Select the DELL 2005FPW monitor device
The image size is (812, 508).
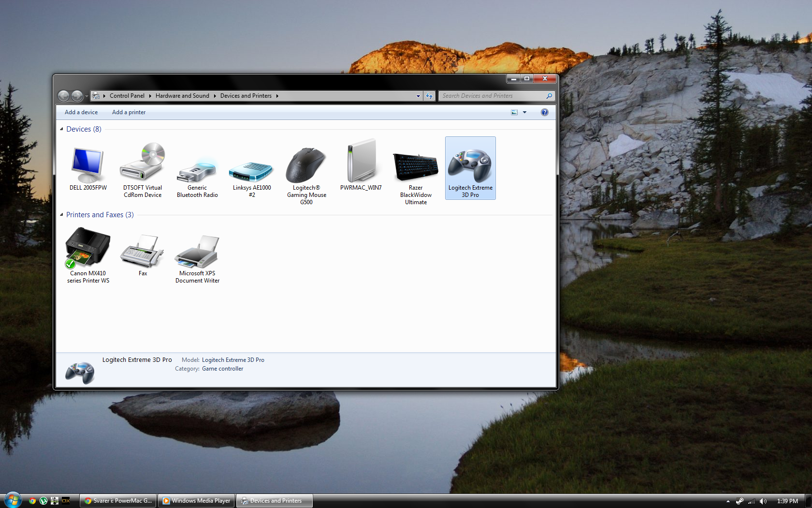88,168
